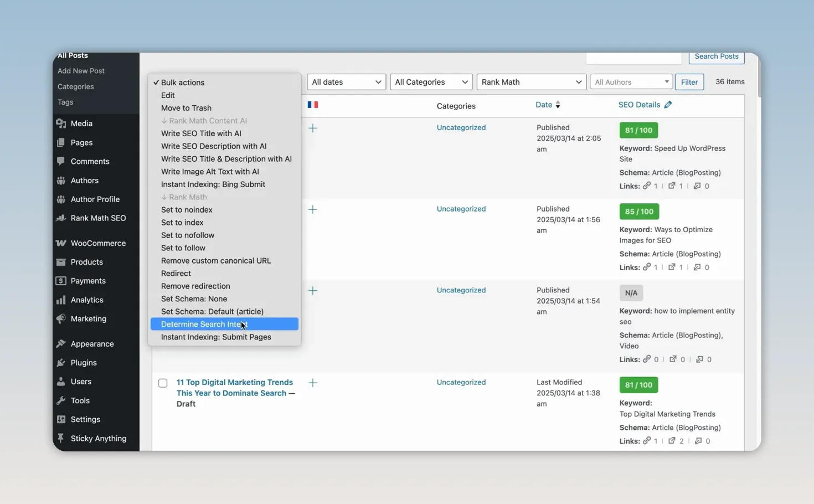
Task: Click plus icon for N/A score post
Action: coord(313,291)
